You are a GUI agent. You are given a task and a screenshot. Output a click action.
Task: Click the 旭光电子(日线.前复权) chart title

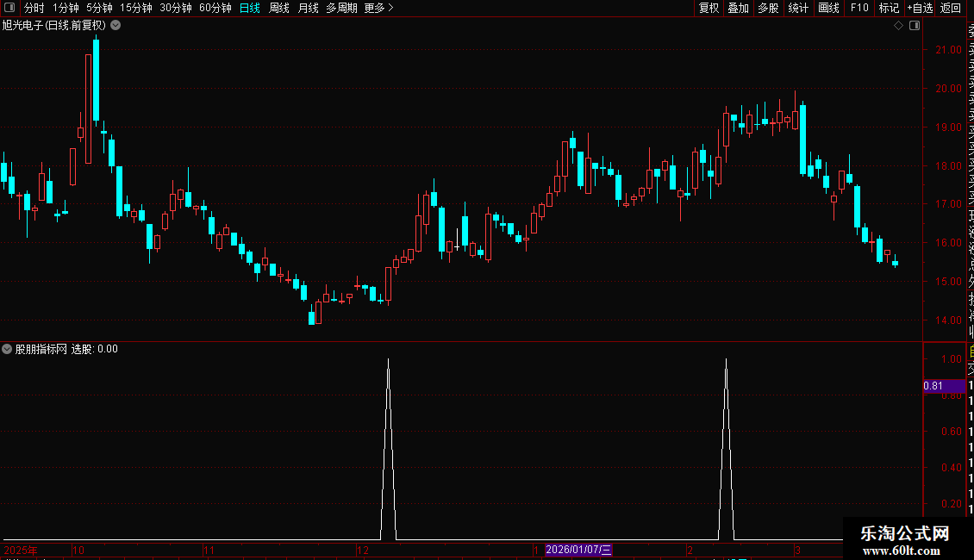coord(54,26)
